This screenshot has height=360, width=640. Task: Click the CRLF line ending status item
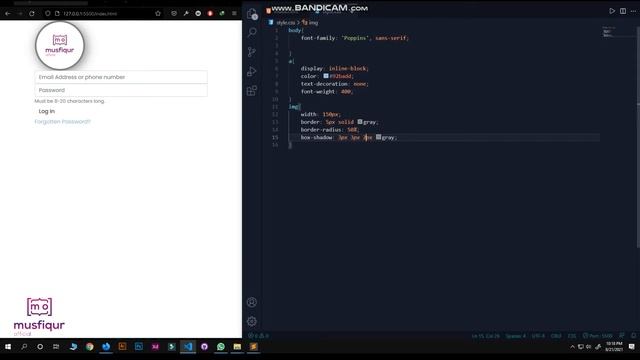coord(556,336)
